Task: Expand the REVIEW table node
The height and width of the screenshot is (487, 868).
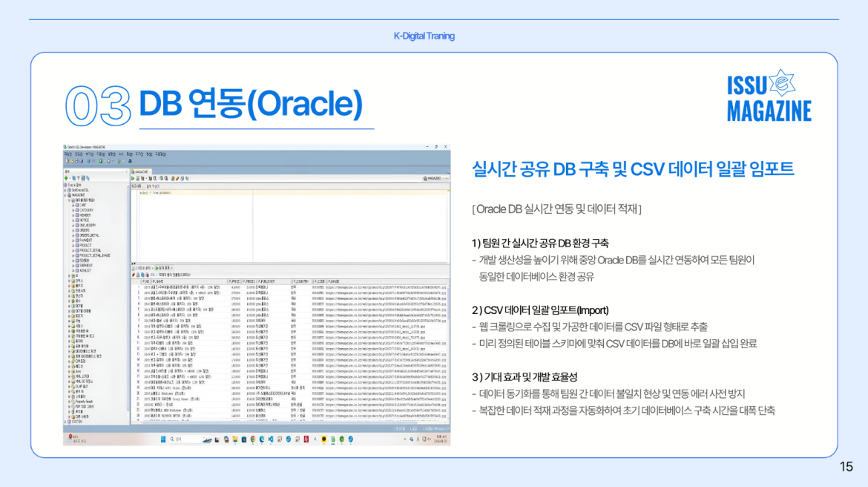Action: 73,261
